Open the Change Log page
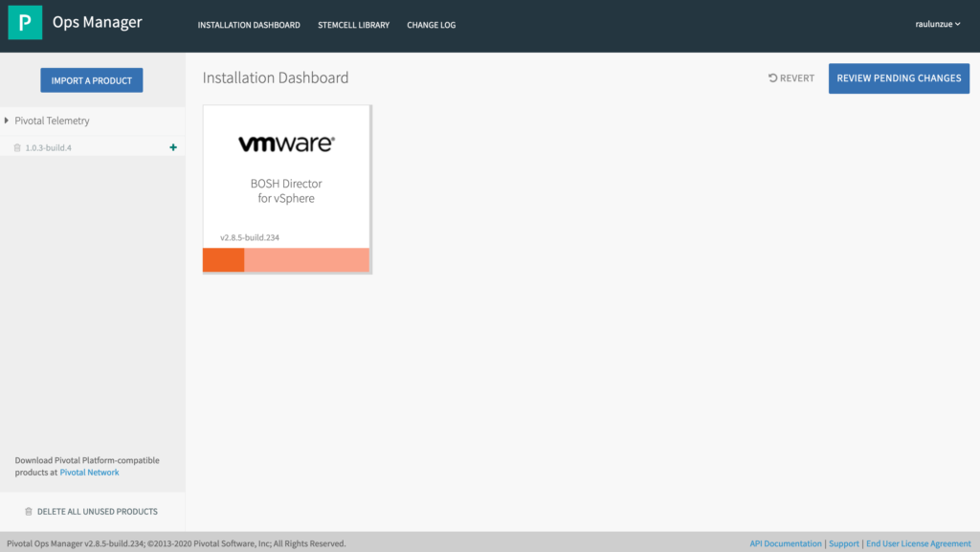This screenshot has height=552, width=980. point(431,26)
